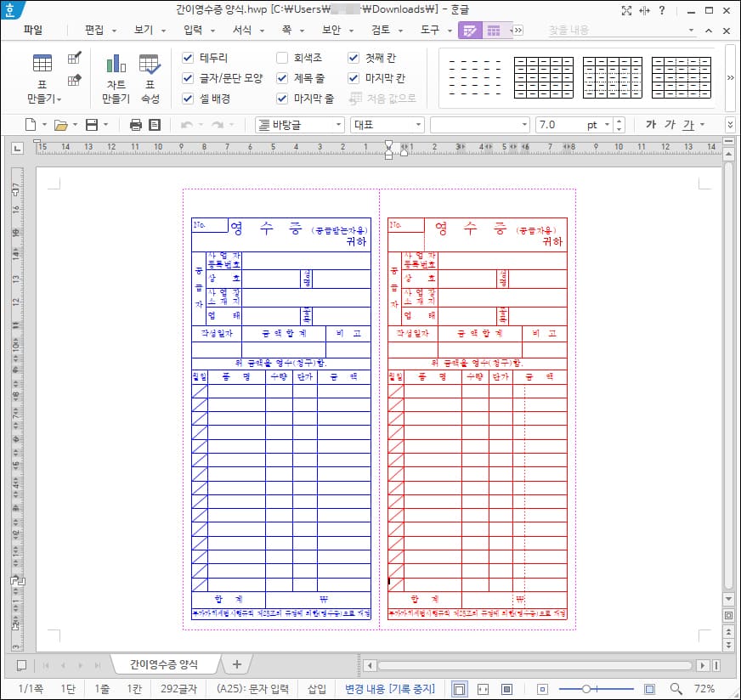Toggle the 첫째 칸 checkbox

click(354, 58)
